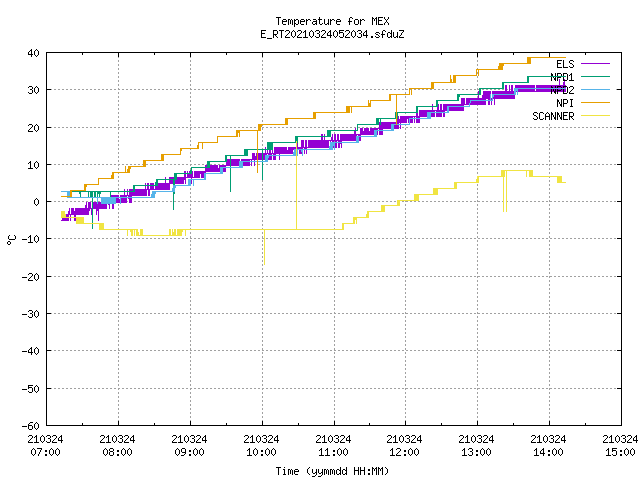This screenshot has width=640, height=480.
Task: Click the y-axis tick label '-10'
Action: pos(31,239)
